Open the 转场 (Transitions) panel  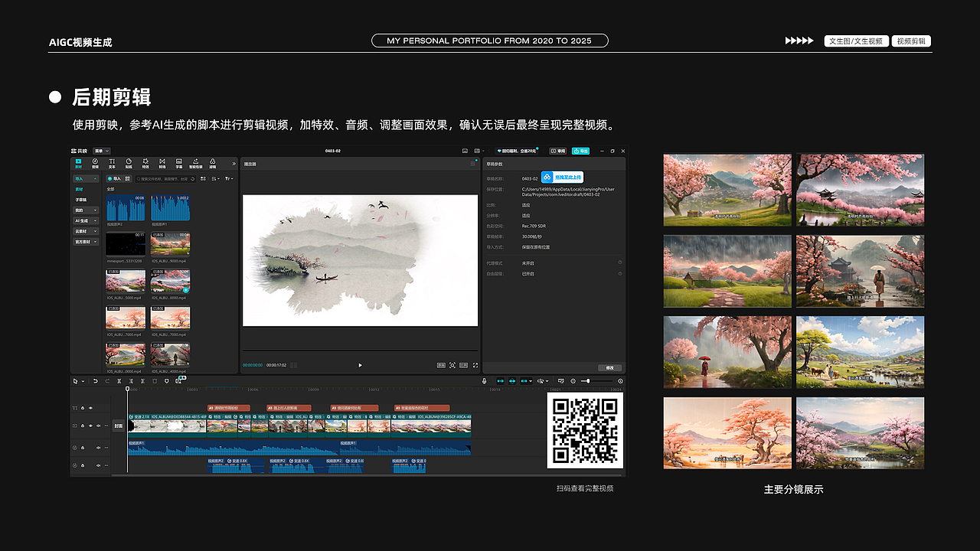tap(162, 163)
